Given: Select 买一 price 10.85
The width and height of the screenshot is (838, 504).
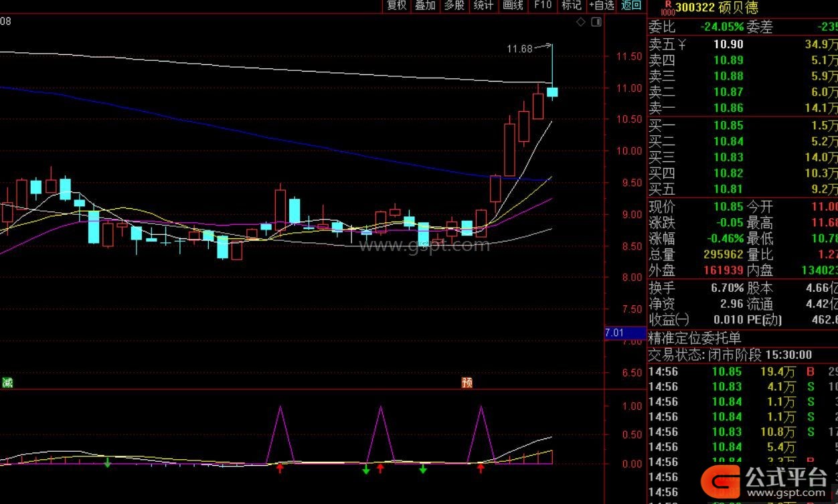Looking at the screenshot, I should (728, 125).
